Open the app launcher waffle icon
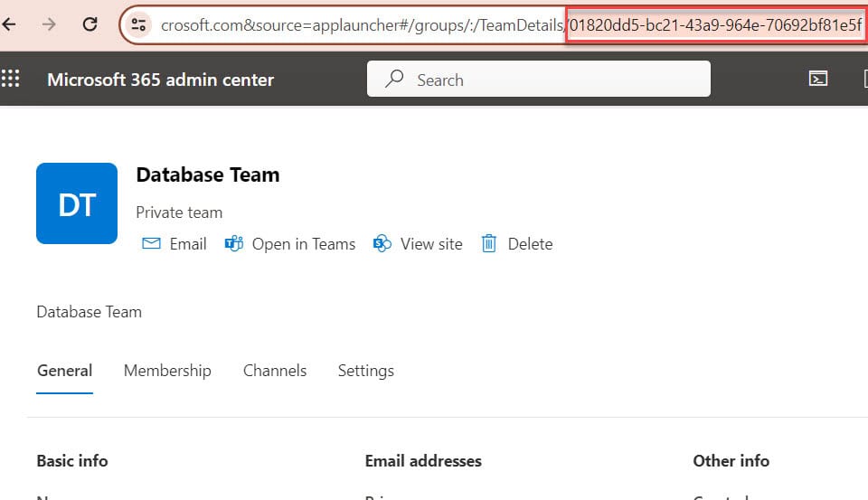Viewport: 868px width, 500px height. (10, 79)
